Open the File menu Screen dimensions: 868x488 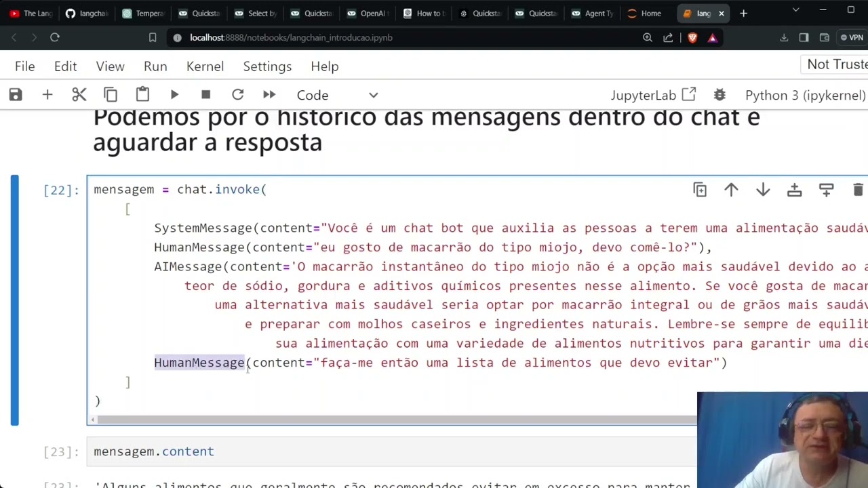pyautogui.click(x=25, y=66)
